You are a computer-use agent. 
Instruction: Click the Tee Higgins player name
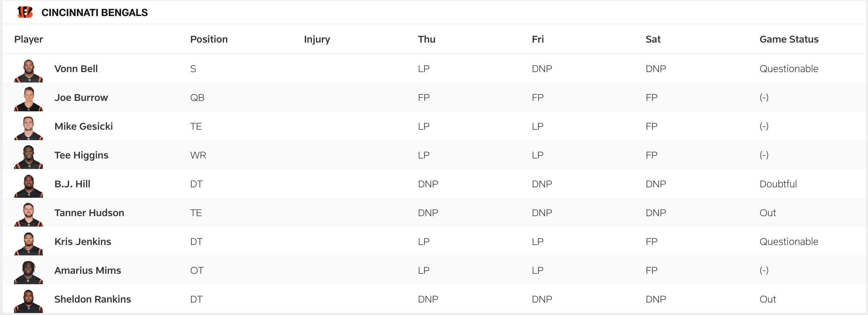pyautogui.click(x=81, y=155)
